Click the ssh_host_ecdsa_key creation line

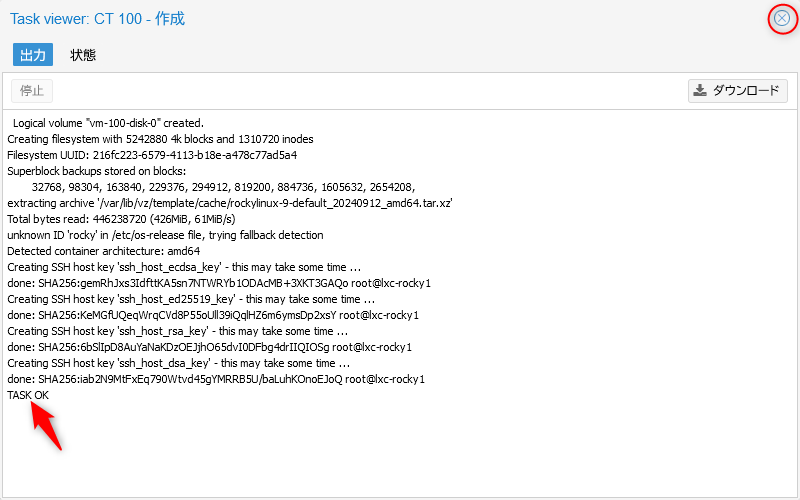183,267
